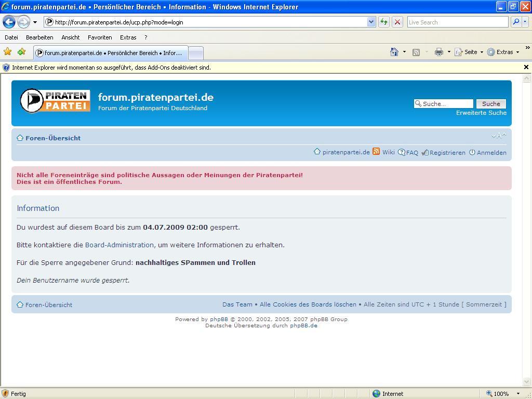Open the Seite toolbar menu
The height and width of the screenshot is (399, 532).
(x=469, y=52)
